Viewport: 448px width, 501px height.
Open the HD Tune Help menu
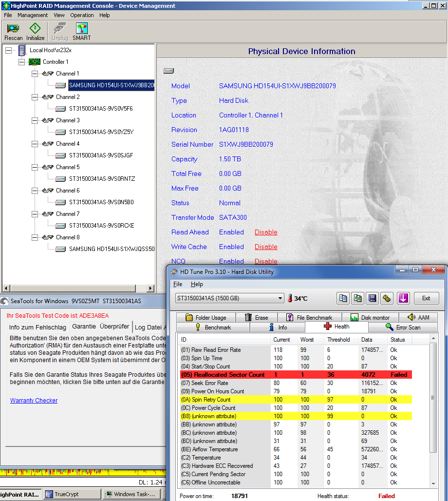pos(197,284)
